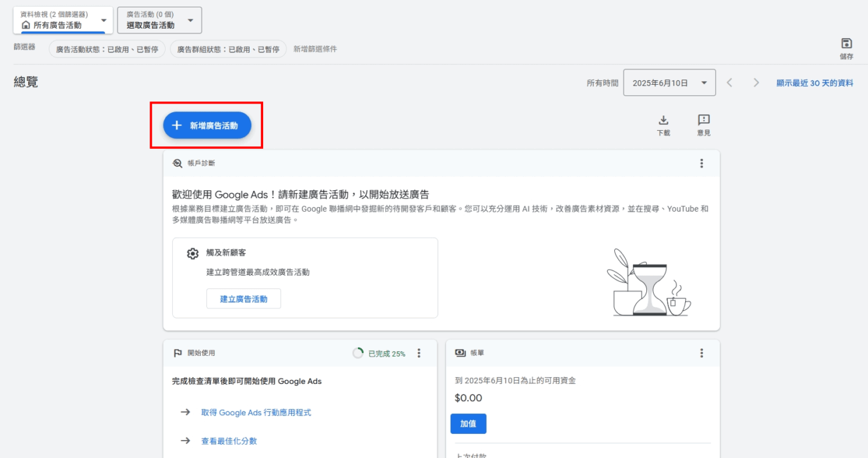This screenshot has width=868, height=458.
Task: Open 取得 Google Ads 行動應用程式 link
Action: [x=256, y=413]
